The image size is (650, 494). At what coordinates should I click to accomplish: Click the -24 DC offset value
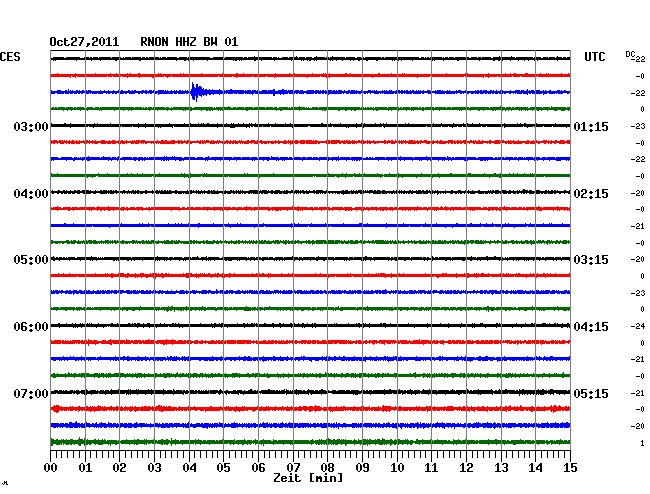(x=638, y=326)
